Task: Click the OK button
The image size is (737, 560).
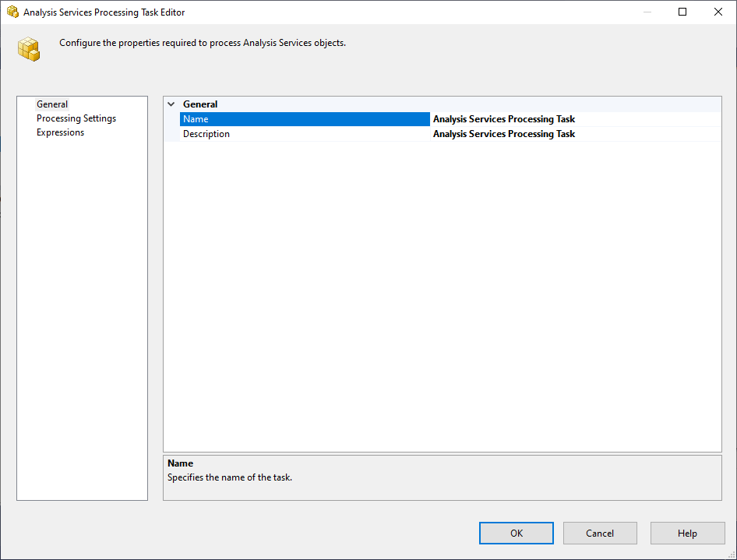Action: click(x=516, y=534)
